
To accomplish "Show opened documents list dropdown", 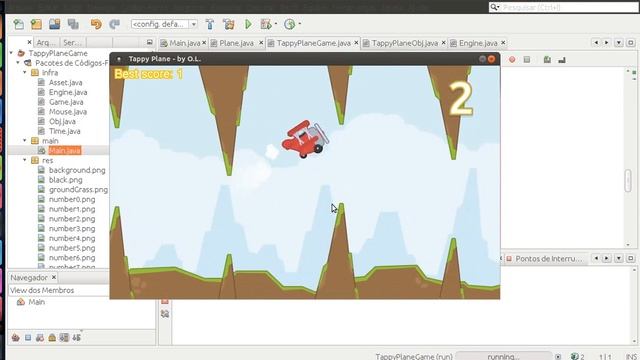I will (619, 42).
